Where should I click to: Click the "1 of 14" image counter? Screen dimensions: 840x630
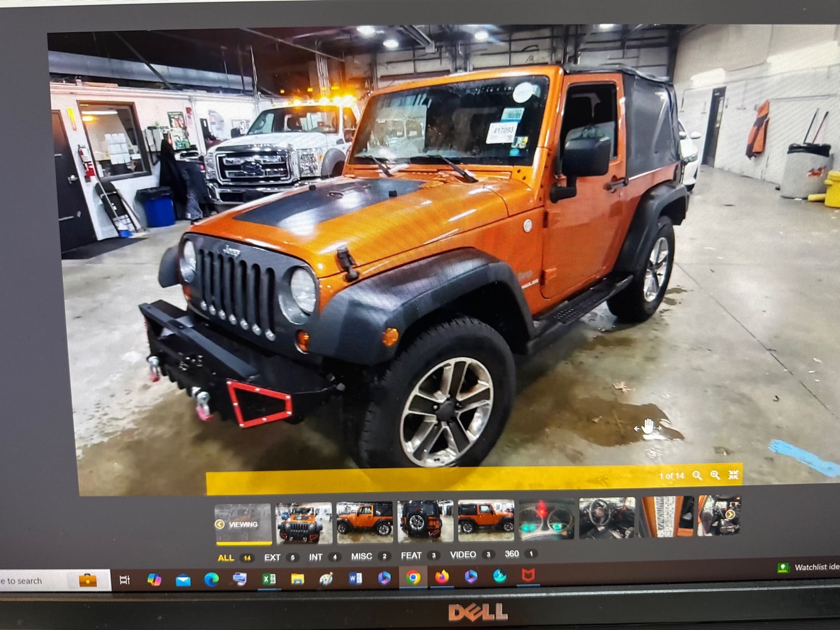(671, 476)
